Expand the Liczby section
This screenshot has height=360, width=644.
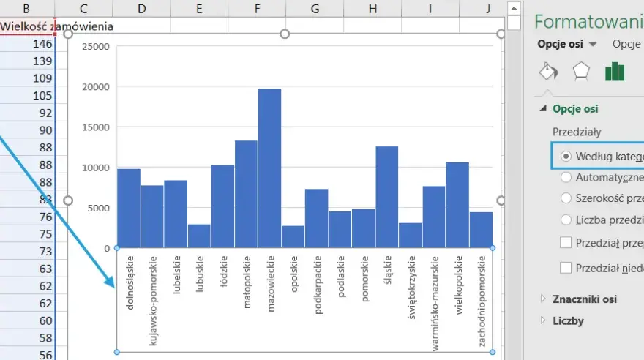point(543,320)
